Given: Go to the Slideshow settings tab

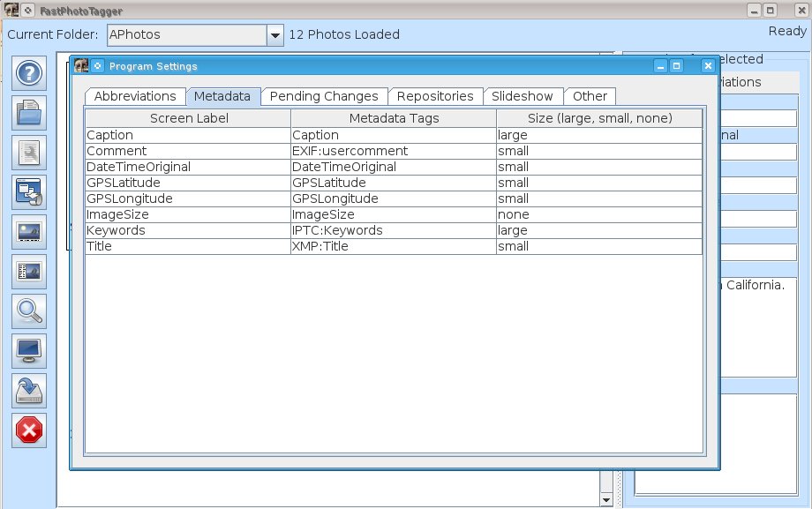Looking at the screenshot, I should (x=522, y=96).
